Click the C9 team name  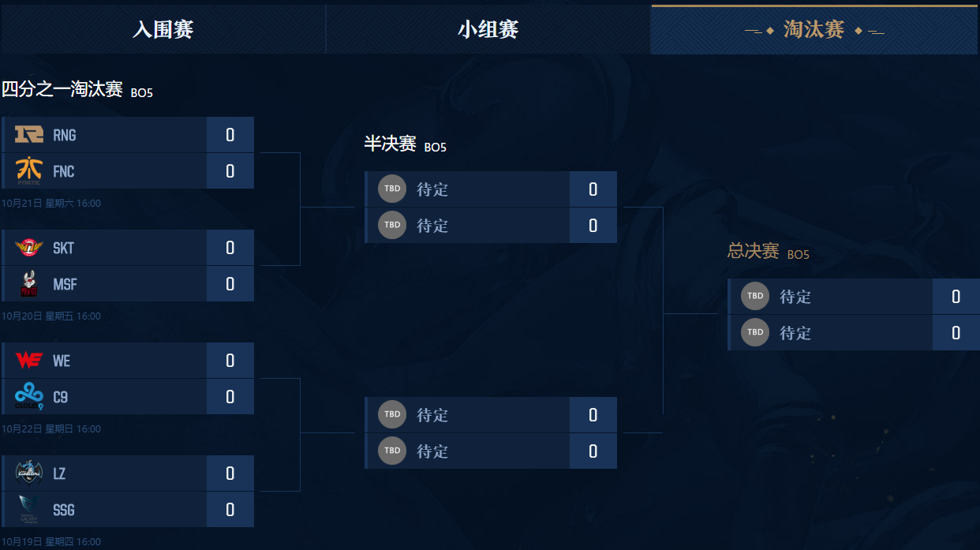pos(61,397)
